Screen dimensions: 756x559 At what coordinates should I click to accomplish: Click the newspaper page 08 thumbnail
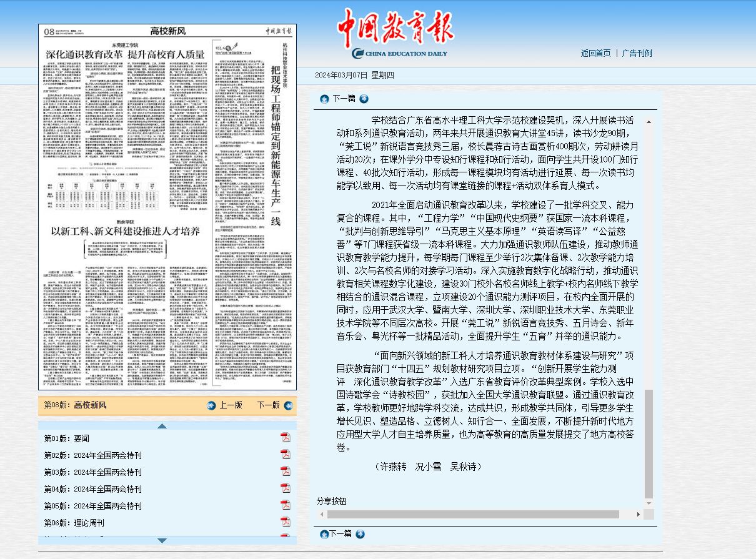click(x=167, y=207)
